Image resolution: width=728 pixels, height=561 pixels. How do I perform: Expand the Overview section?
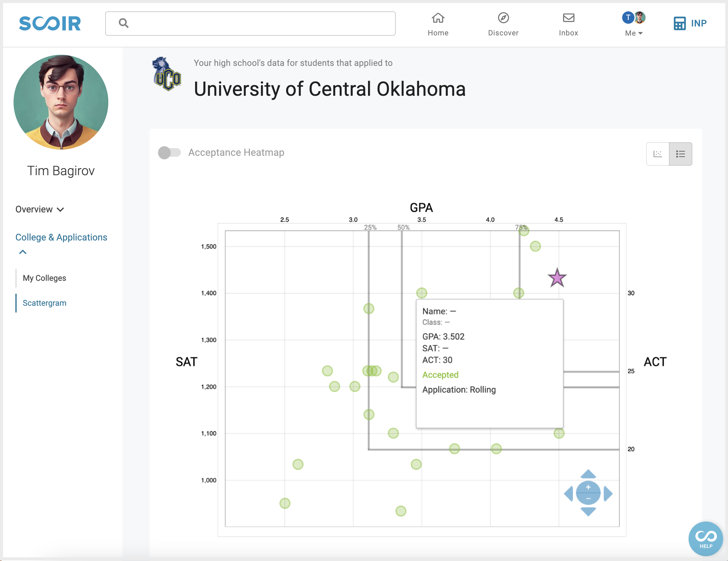(x=40, y=209)
